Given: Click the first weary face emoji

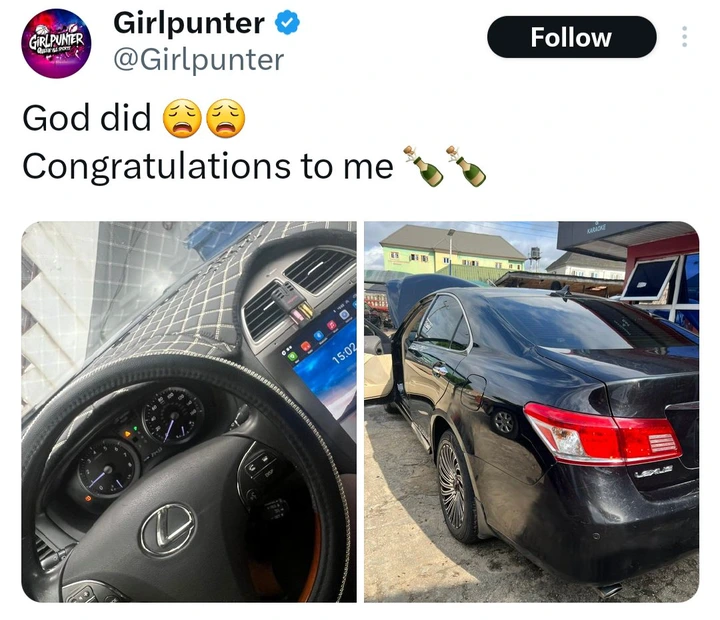Looking at the screenshot, I should coord(182,118).
